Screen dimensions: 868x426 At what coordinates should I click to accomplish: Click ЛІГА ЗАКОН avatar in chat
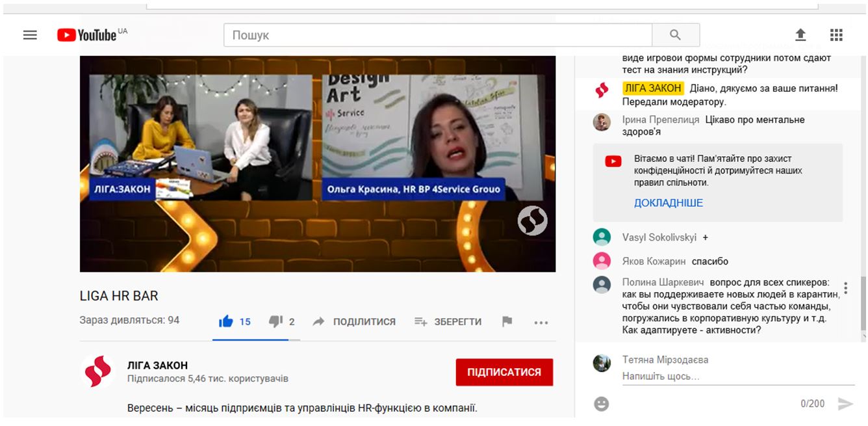[x=602, y=90]
